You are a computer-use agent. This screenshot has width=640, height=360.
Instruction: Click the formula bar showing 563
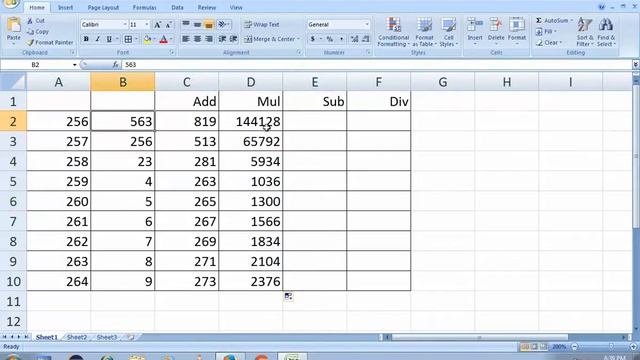point(376,64)
